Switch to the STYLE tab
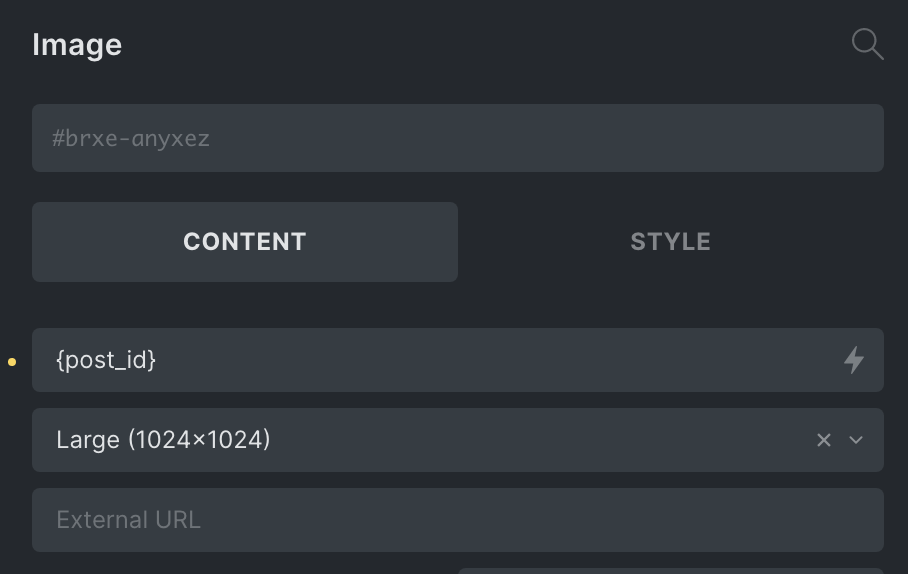The width and height of the screenshot is (908, 574). point(671,242)
